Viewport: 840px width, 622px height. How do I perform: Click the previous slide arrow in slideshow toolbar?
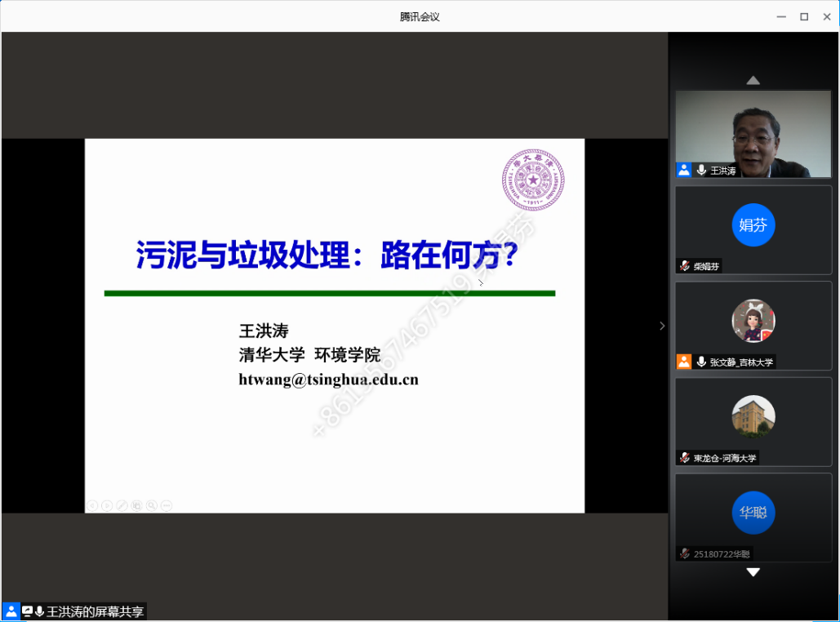(x=92, y=506)
